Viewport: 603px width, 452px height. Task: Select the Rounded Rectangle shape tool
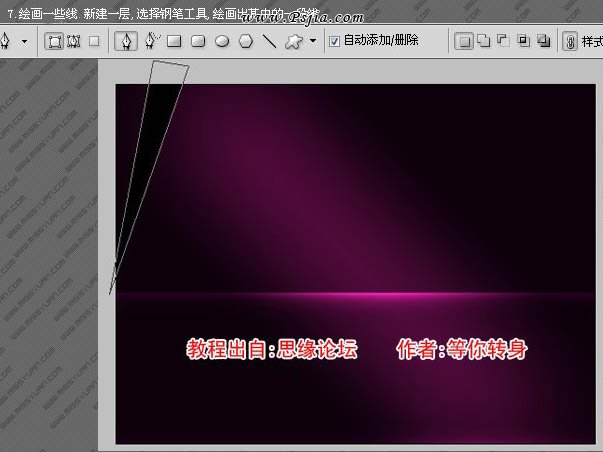pos(198,41)
